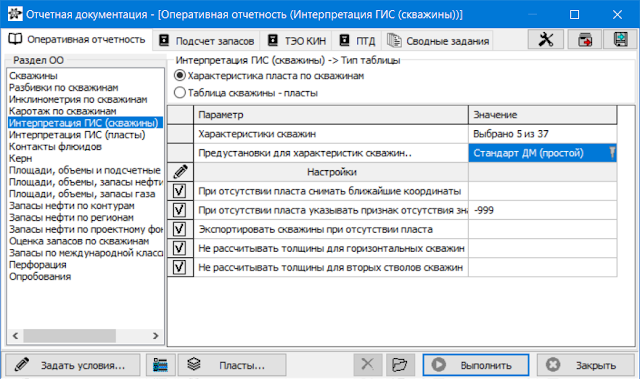Select Контакты флюидов in the list
640x379 pixels.
coord(55,146)
